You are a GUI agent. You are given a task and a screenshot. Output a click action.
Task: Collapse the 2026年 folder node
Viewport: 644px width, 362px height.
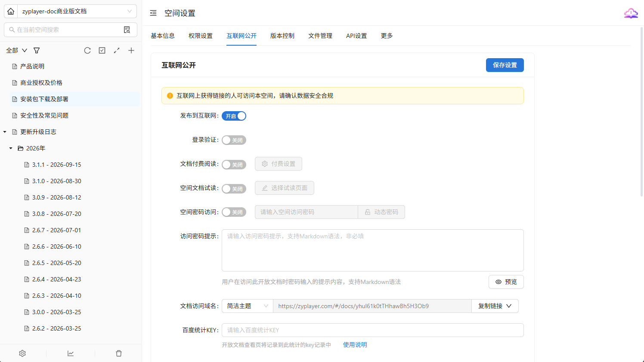pos(11,148)
